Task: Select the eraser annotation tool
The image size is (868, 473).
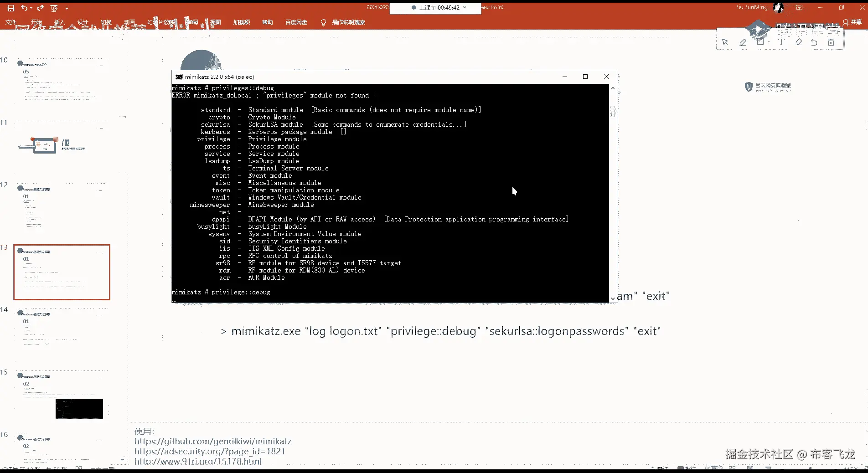Action: (x=799, y=42)
